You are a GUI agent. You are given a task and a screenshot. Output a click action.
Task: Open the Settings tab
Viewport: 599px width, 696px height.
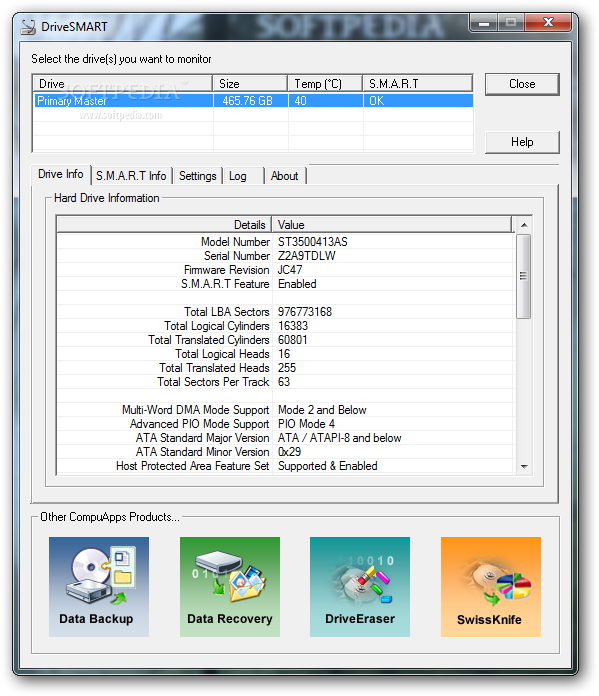198,176
